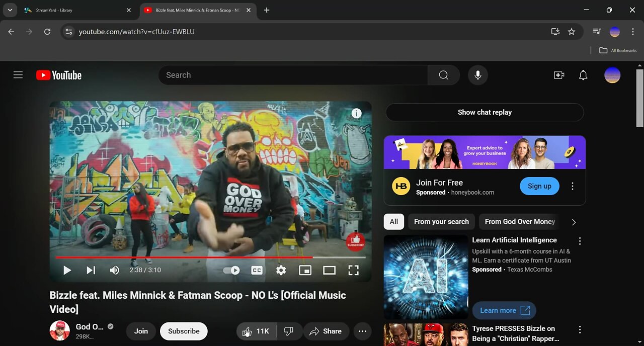View site information icon in address bar
Screen dimensions: 644x346
(69, 32)
